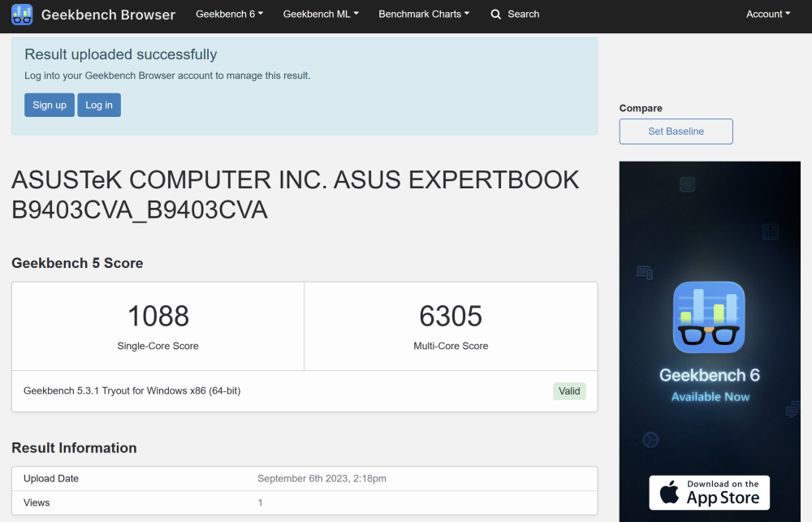Viewport: 812px width, 522px height.
Task: Open the Account dropdown menu
Action: click(768, 14)
